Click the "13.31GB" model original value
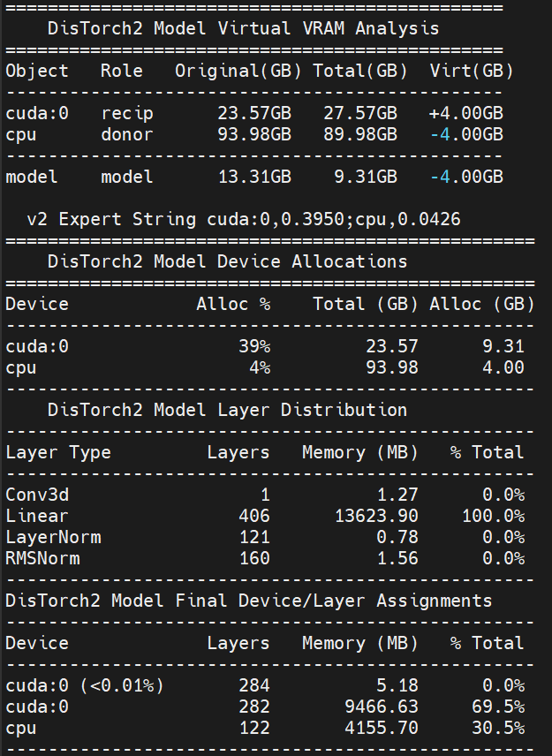This screenshot has width=552, height=756. pyautogui.click(x=254, y=177)
